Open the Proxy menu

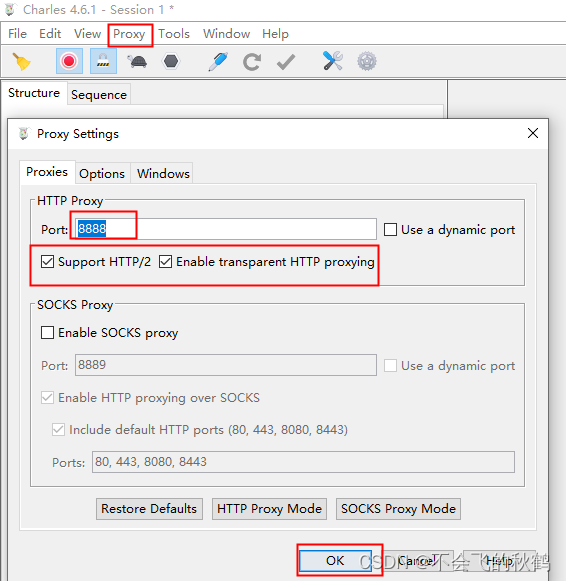coord(129,34)
